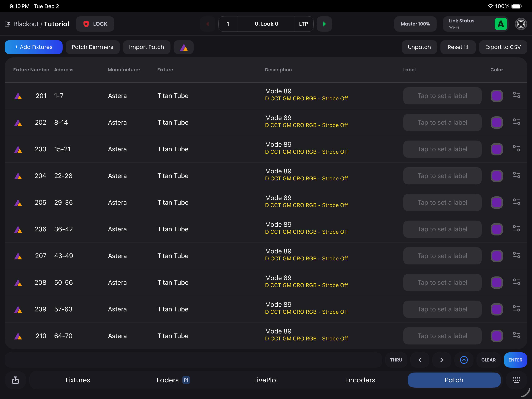Click Export to CSV

pos(503,47)
